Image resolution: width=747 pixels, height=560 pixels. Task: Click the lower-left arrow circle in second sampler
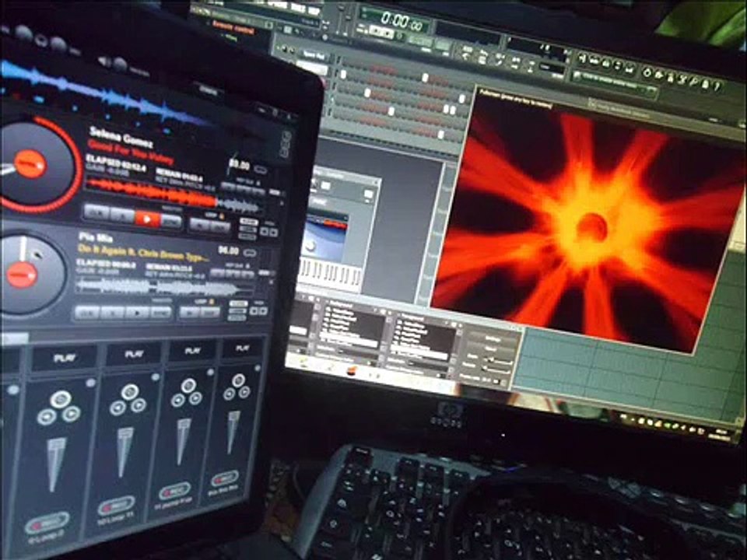coord(117,408)
